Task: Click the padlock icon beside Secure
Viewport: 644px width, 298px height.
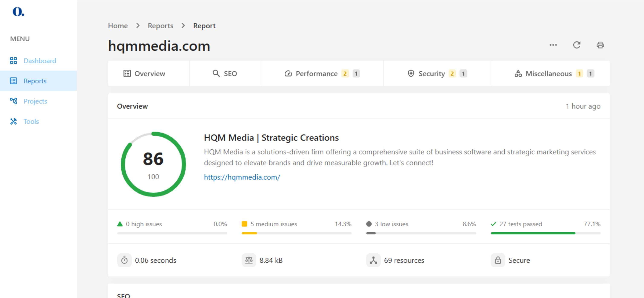Action: (498, 260)
